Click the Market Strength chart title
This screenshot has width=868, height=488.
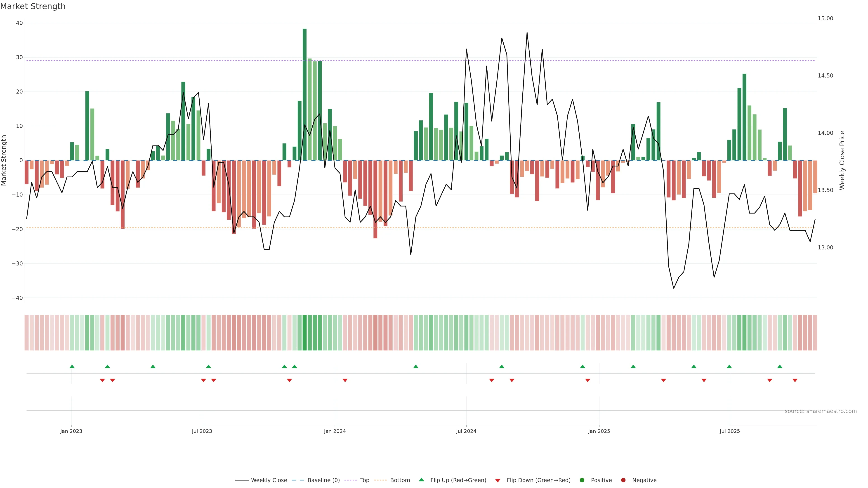pos(33,6)
